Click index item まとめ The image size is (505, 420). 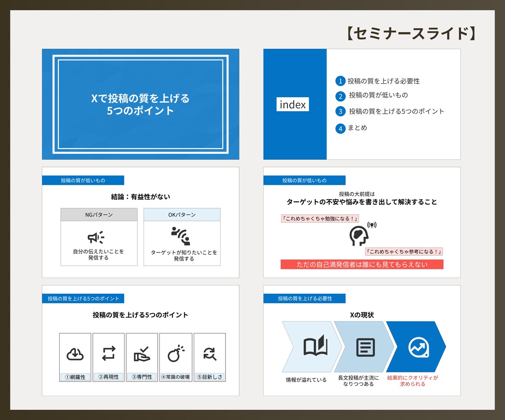coord(358,128)
